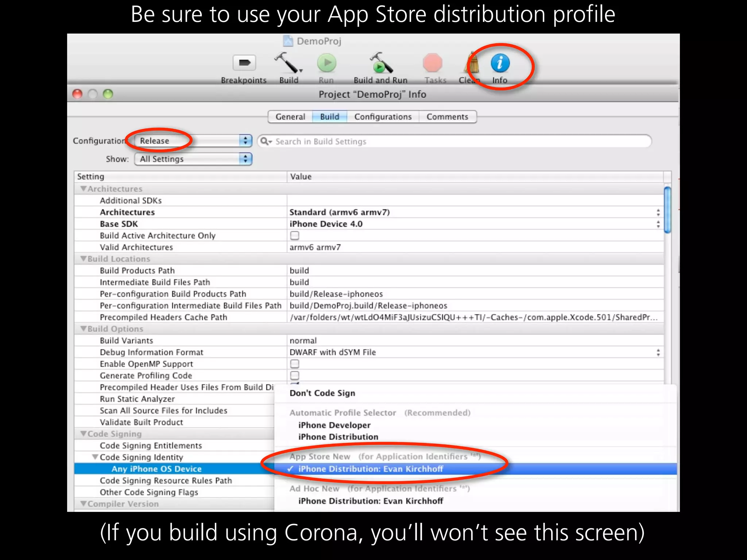Toggle Generate Profiling Code checkbox
The height and width of the screenshot is (560, 747).
pyautogui.click(x=295, y=376)
